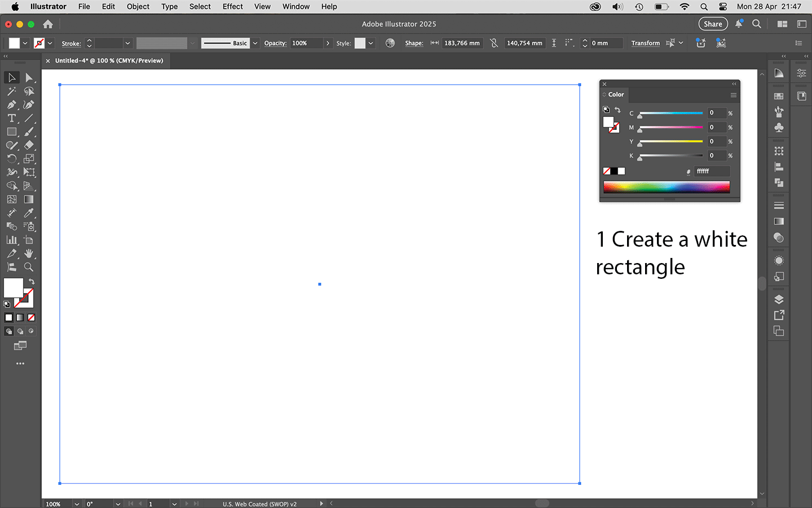Select the Blend tool
The image size is (812, 508).
pos(11,226)
